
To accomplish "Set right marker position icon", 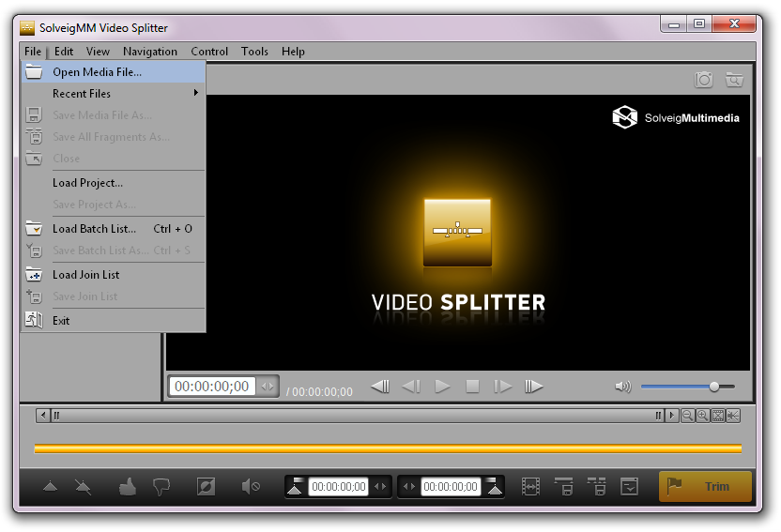I will [x=494, y=486].
